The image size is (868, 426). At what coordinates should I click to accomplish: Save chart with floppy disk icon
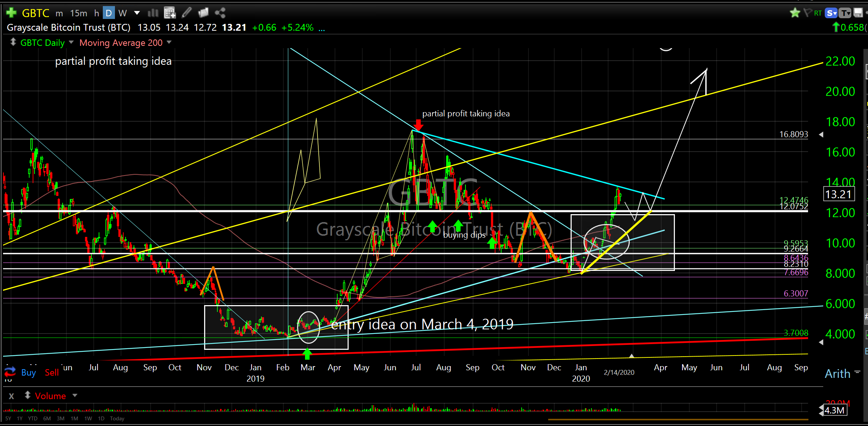point(858,13)
